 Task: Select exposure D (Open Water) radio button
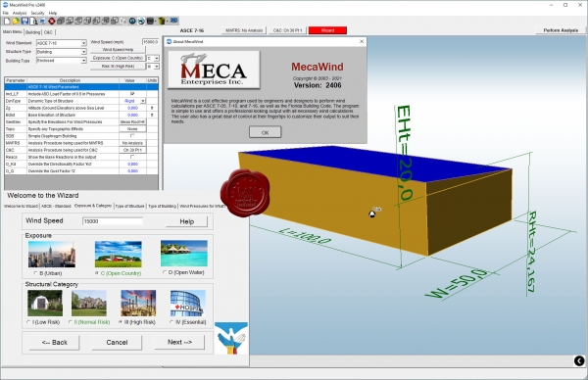click(x=165, y=272)
